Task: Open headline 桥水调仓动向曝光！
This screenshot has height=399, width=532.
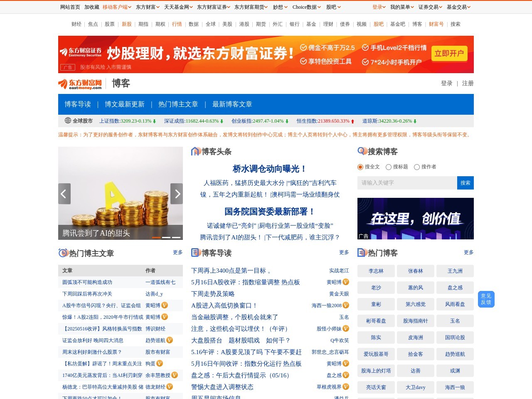Action: point(270,169)
